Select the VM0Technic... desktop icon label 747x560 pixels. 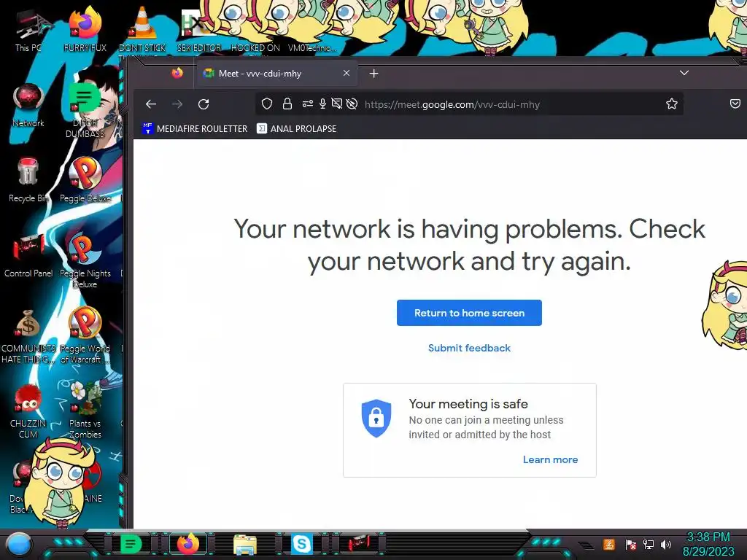click(312, 47)
